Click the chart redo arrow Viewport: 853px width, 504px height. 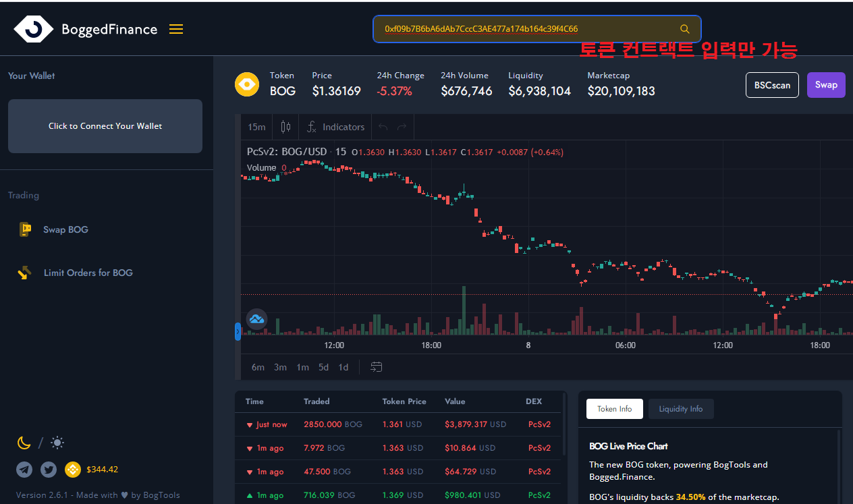pyautogui.click(x=402, y=127)
